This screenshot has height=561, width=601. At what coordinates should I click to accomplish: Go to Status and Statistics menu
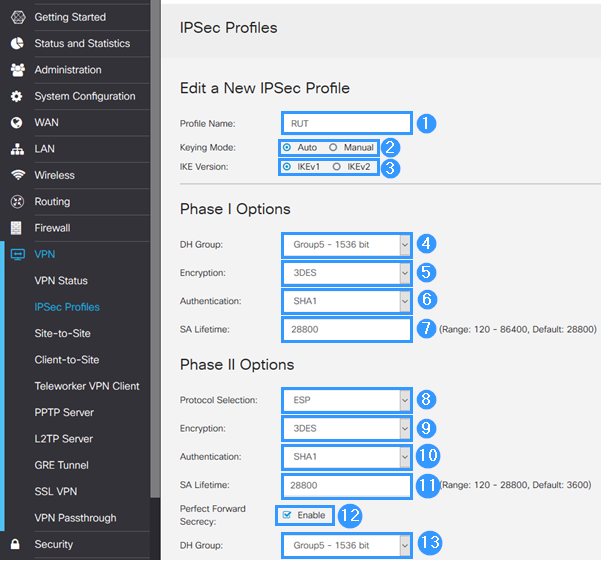pyautogui.click(x=82, y=44)
